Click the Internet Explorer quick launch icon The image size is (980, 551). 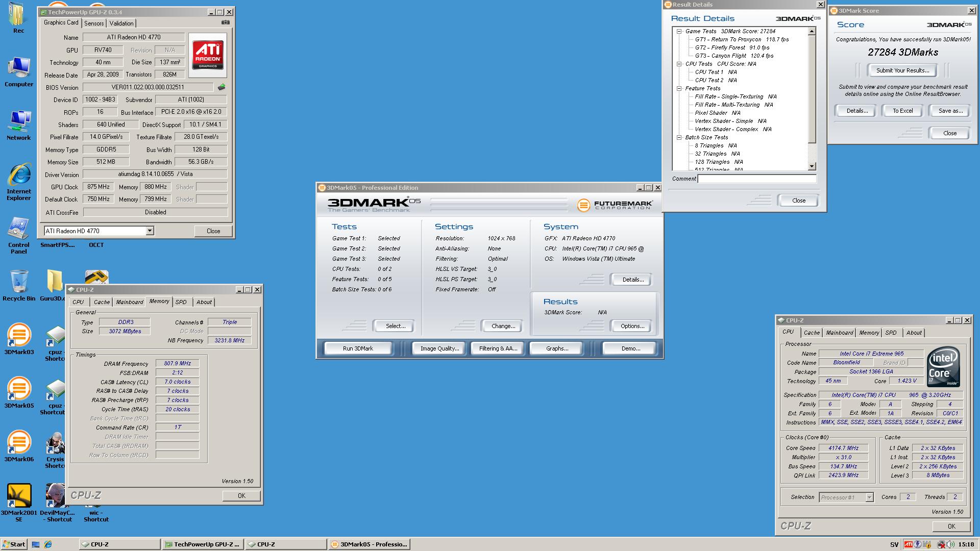point(48,544)
